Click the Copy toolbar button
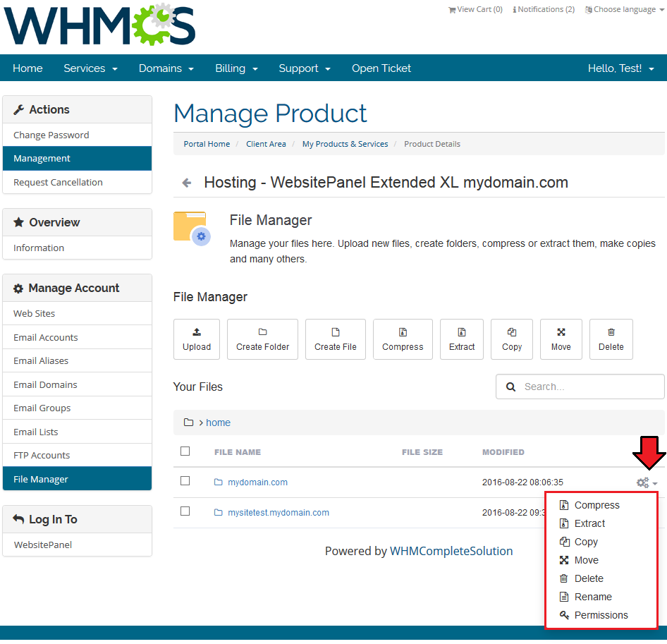 point(512,339)
